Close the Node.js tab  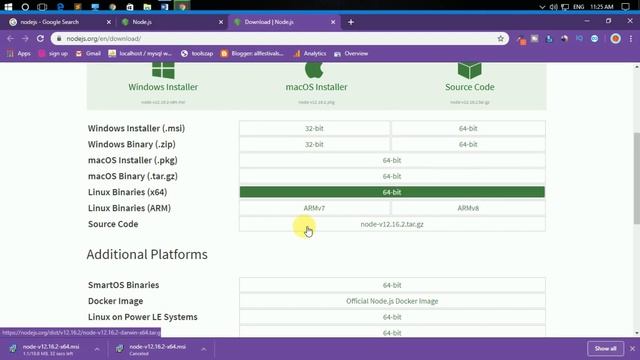pyautogui.click(x=221, y=22)
